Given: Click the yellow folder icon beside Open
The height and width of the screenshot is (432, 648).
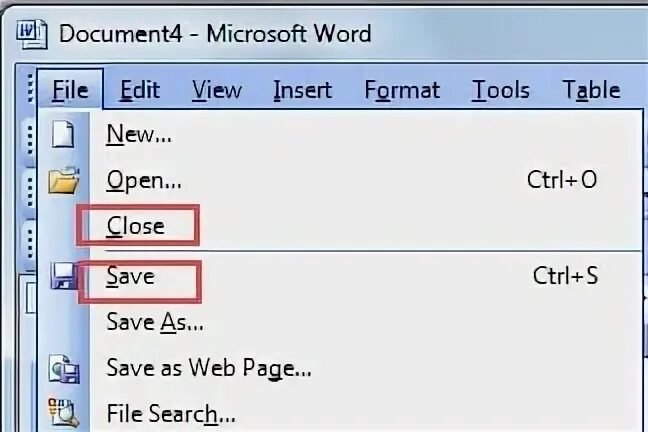Looking at the screenshot, I should tap(64, 181).
